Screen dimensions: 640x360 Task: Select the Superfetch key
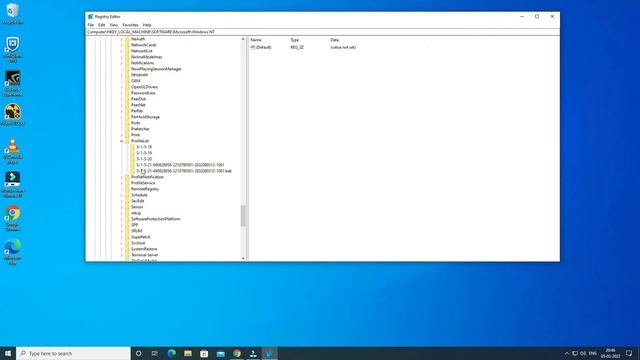[x=141, y=237]
